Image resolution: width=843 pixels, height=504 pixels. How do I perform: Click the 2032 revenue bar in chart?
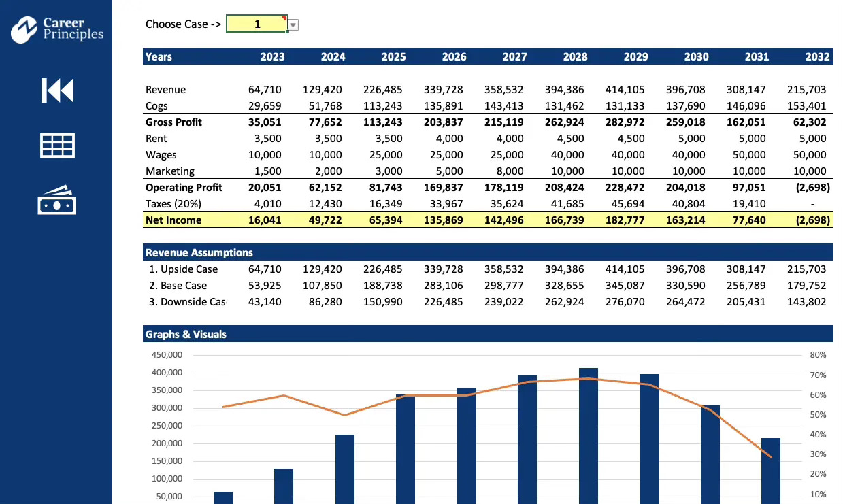pyautogui.click(x=770, y=471)
